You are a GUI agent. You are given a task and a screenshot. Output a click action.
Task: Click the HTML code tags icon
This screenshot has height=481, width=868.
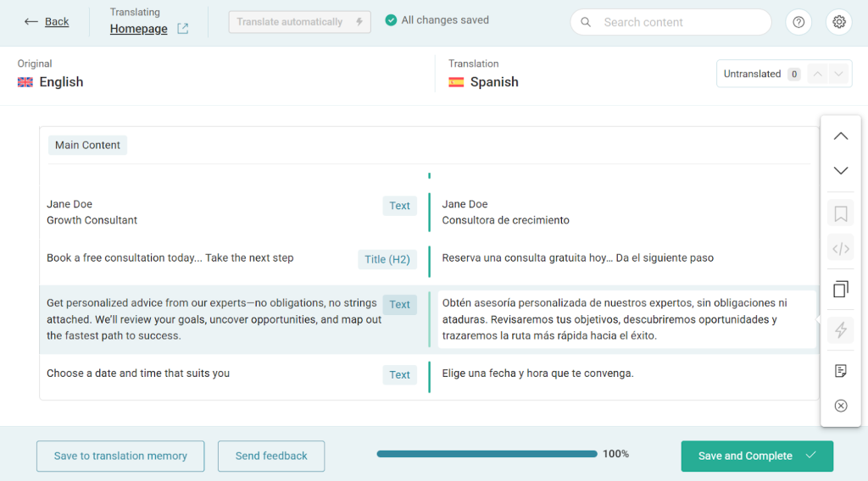point(841,249)
